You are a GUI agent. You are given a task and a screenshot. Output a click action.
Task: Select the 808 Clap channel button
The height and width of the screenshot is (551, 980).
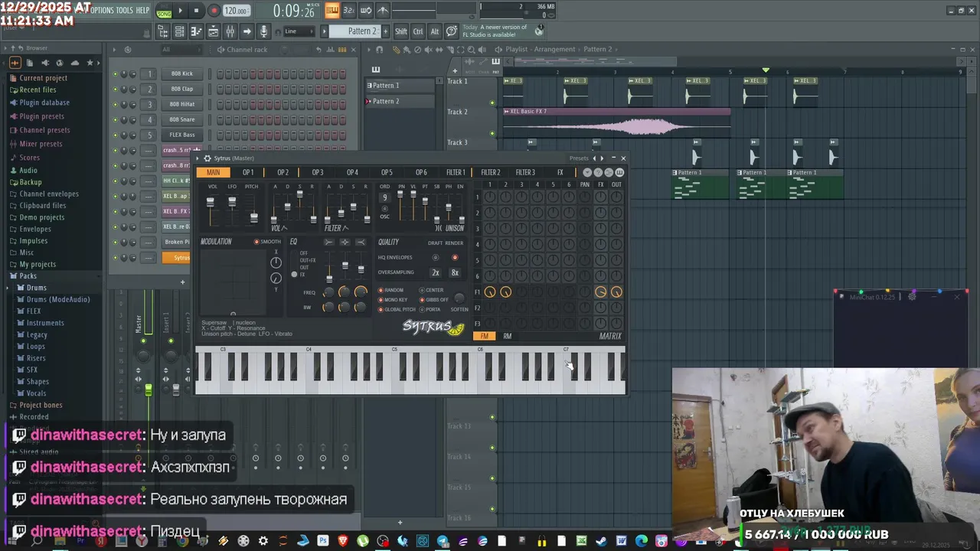point(182,89)
